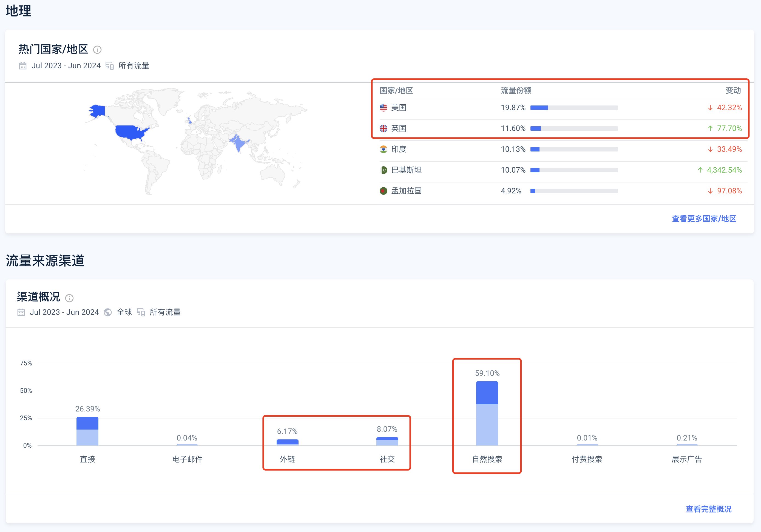Click 付费搜索 axis label
761x532 pixels.
click(587, 459)
